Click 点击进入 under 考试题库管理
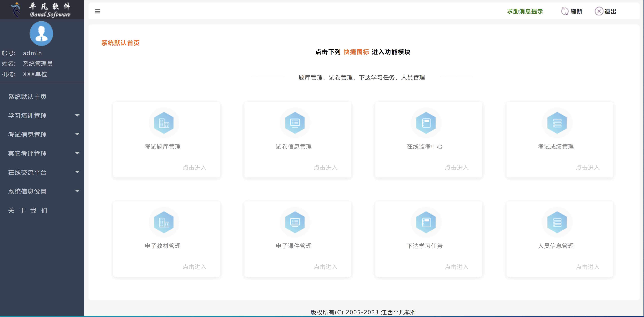The height and width of the screenshot is (317, 644). pyautogui.click(x=195, y=168)
